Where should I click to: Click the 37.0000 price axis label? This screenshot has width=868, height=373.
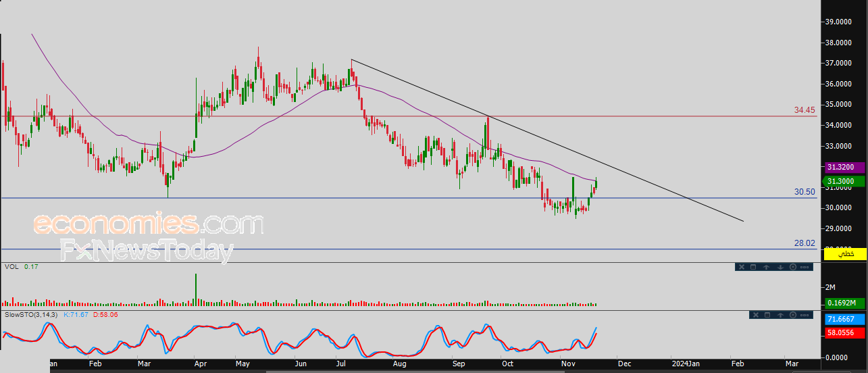click(839, 64)
